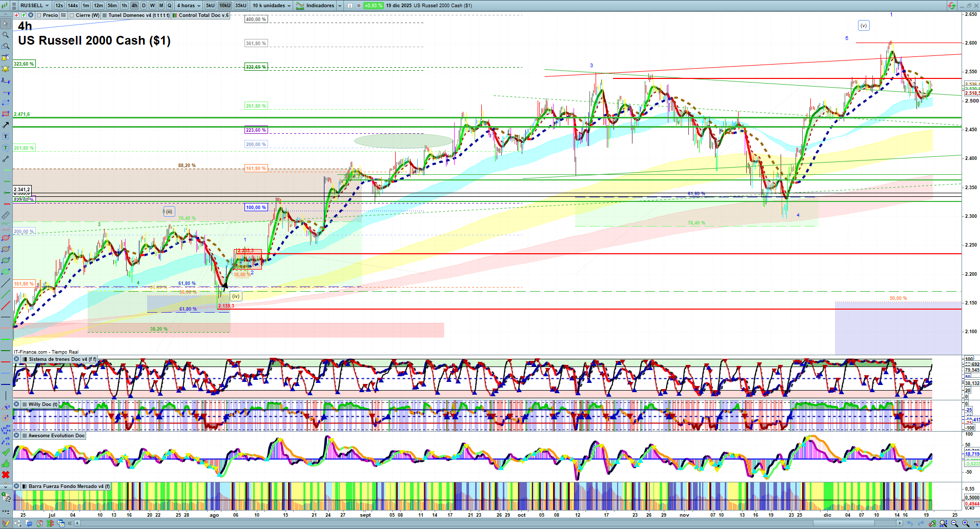Image resolution: width=980 pixels, height=529 pixels.
Task: Click the 35kU units button
Action: [x=241, y=6]
